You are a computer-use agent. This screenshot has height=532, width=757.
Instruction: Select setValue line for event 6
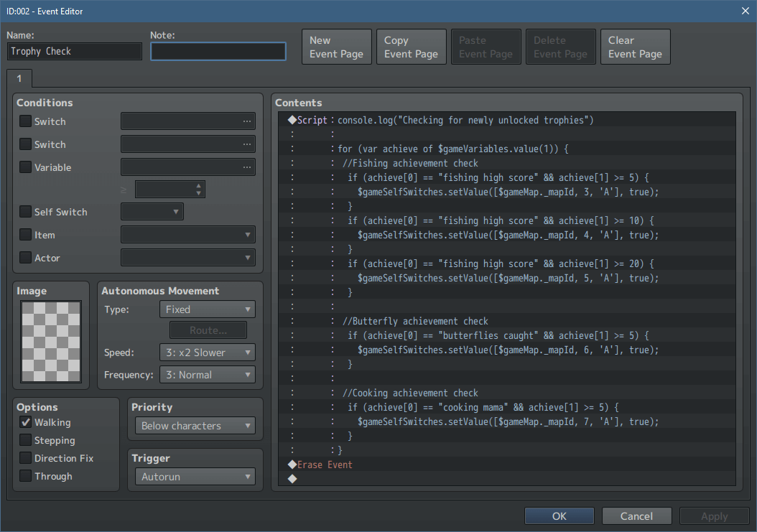(x=507, y=350)
